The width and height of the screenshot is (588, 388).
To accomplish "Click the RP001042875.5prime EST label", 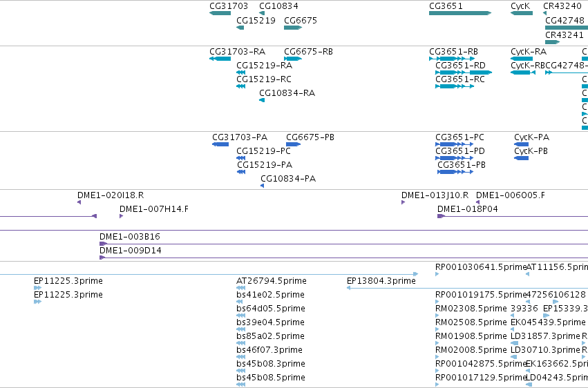I will tap(481, 364).
